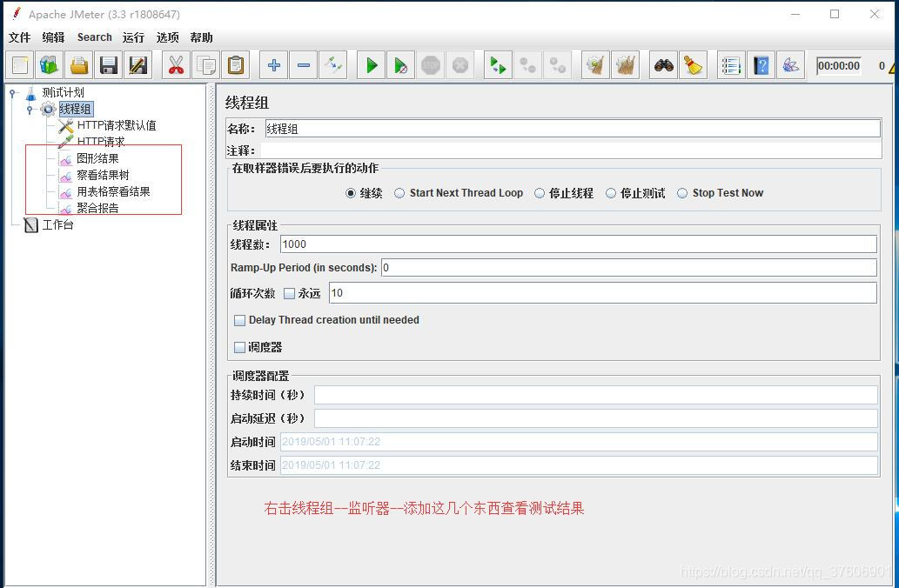Click the 启动延迟（秒） input field
Screen dimensions: 899x588
coord(595,418)
